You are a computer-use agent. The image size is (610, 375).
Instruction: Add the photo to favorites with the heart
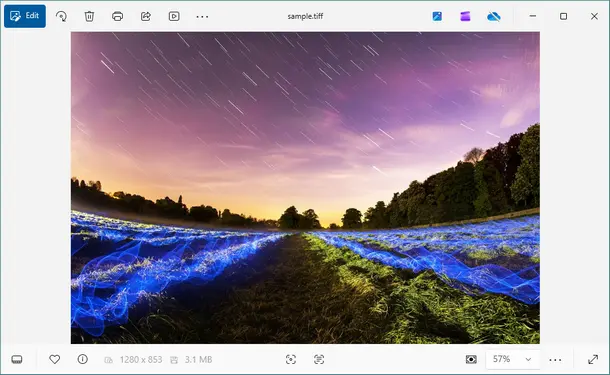(54, 359)
